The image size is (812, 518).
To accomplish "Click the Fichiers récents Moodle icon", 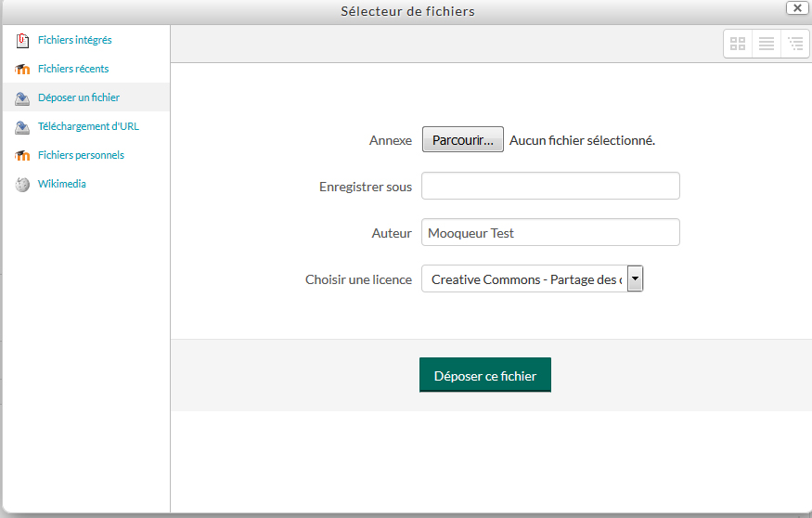I will pyautogui.click(x=22, y=69).
